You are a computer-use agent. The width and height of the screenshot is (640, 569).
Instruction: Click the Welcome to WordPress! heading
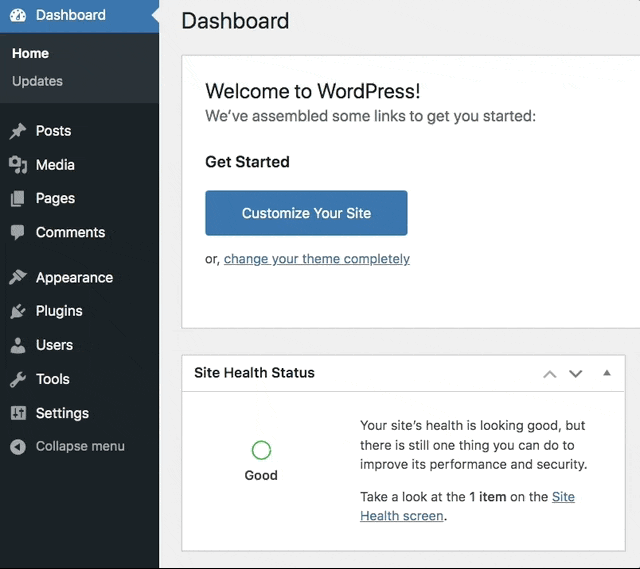click(x=313, y=91)
